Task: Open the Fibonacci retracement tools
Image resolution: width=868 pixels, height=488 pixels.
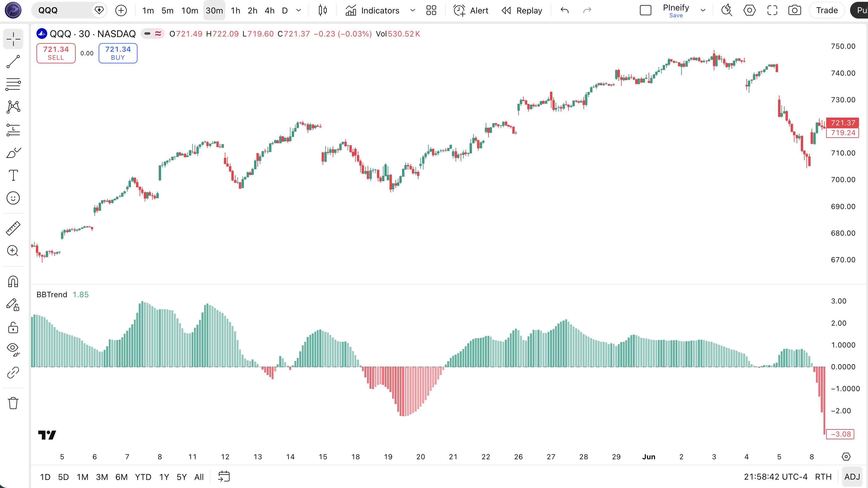Action: [x=13, y=84]
